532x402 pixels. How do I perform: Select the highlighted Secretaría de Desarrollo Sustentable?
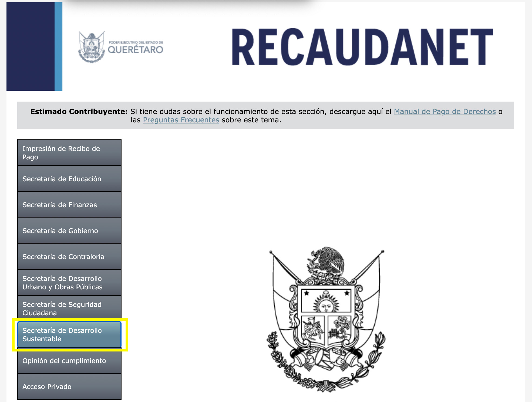[69, 335]
